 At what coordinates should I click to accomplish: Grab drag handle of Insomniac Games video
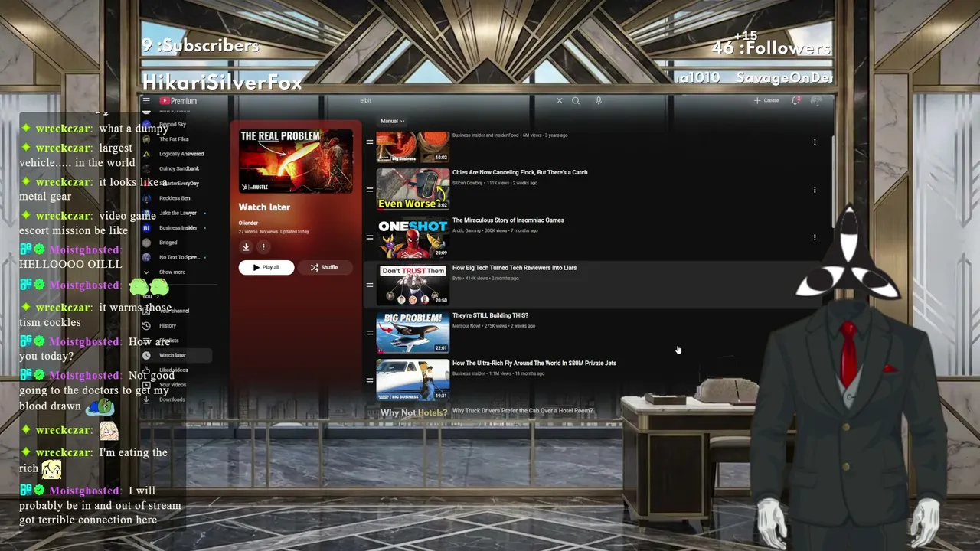click(x=370, y=237)
